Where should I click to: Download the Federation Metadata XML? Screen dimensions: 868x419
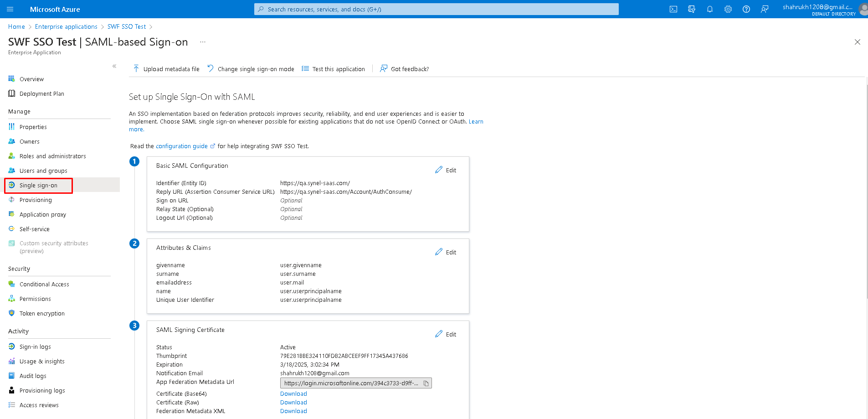(x=293, y=411)
